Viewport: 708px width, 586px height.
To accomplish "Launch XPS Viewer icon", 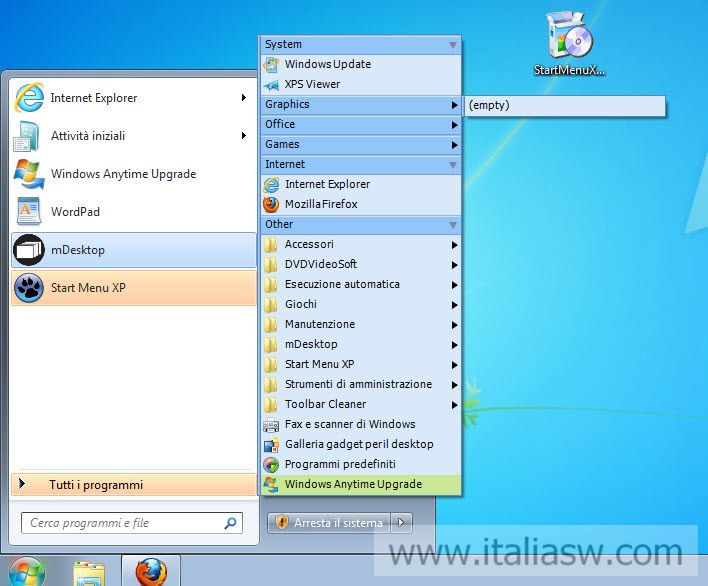I will [271, 84].
